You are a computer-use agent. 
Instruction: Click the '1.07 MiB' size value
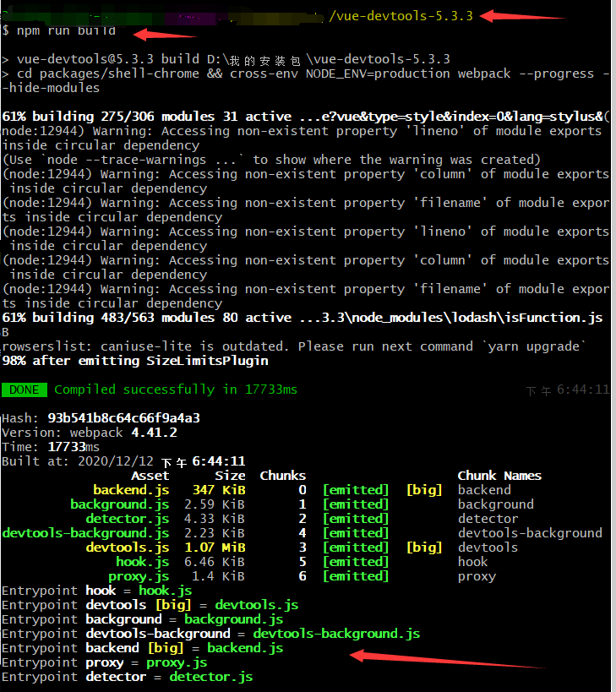tap(215, 548)
